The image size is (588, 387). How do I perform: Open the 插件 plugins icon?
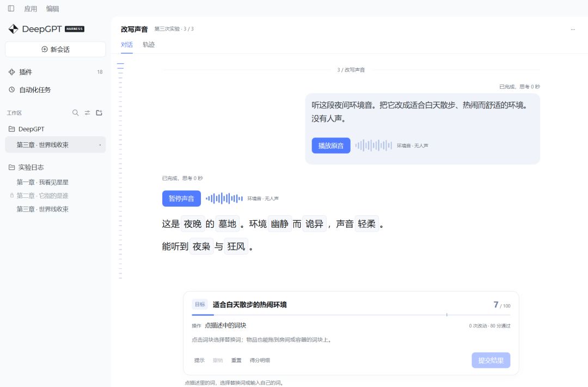pos(12,72)
